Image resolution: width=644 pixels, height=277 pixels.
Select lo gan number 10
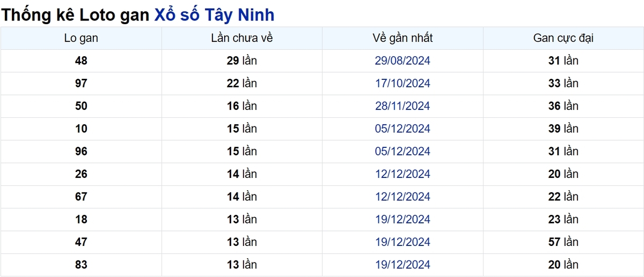click(81, 129)
